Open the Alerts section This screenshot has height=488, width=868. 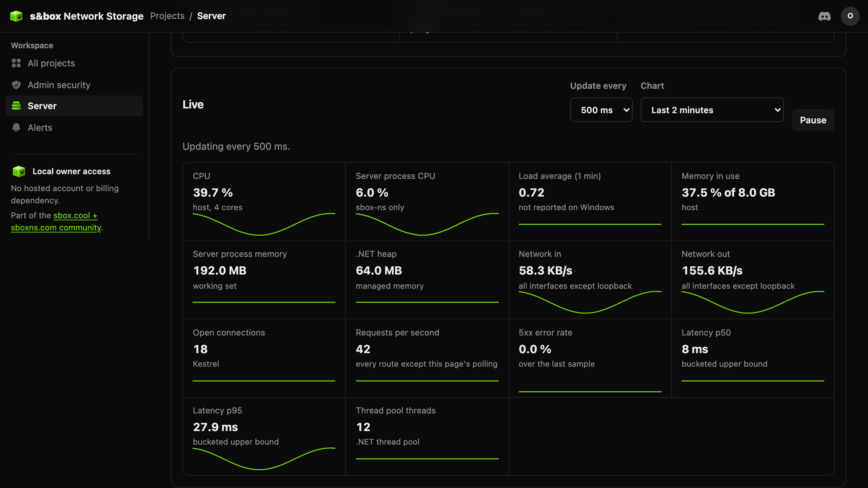click(74, 127)
